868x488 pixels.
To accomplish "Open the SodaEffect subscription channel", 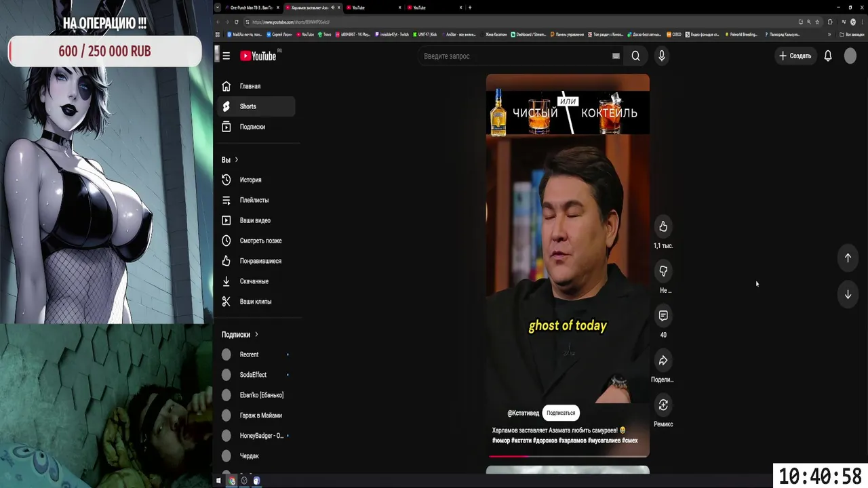I will point(256,375).
